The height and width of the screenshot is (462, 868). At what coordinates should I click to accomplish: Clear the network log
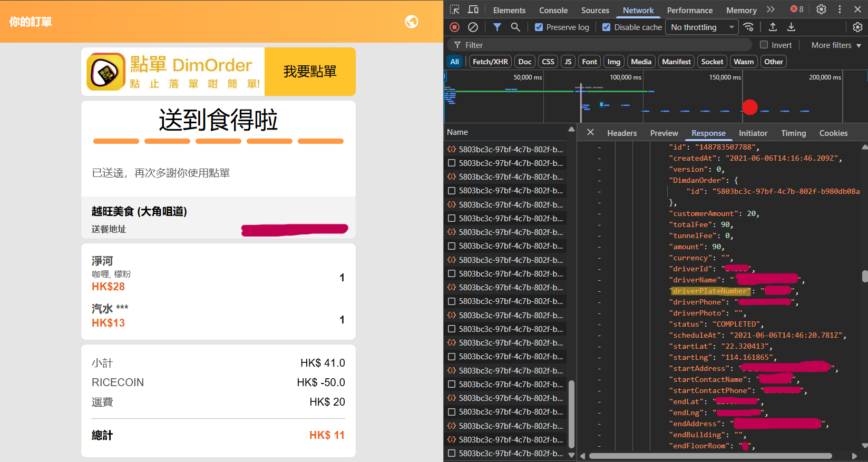pyautogui.click(x=473, y=27)
